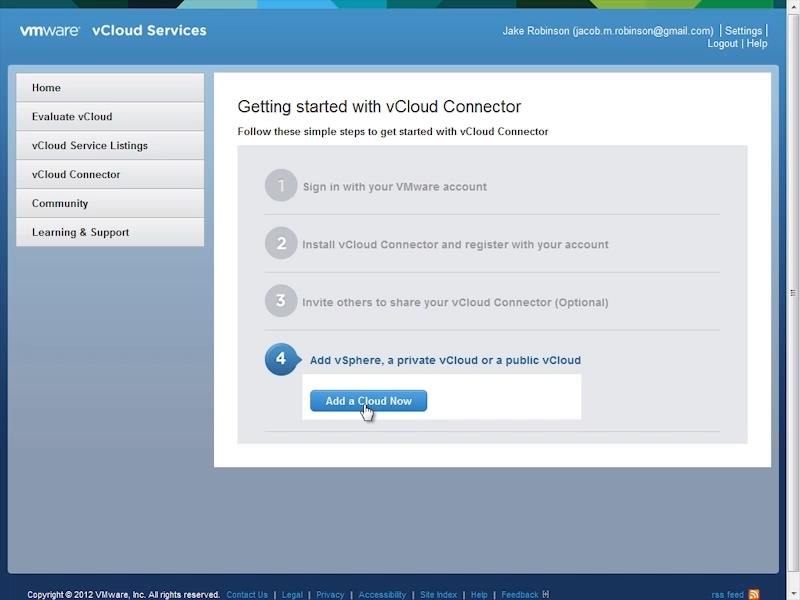Open Help link in header
800x600 pixels.
(x=757, y=44)
